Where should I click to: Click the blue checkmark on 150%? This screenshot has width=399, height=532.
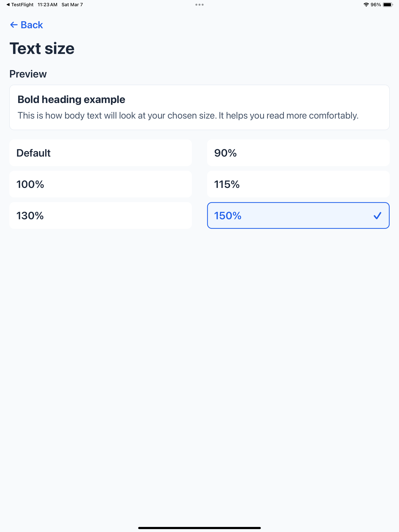point(377,216)
